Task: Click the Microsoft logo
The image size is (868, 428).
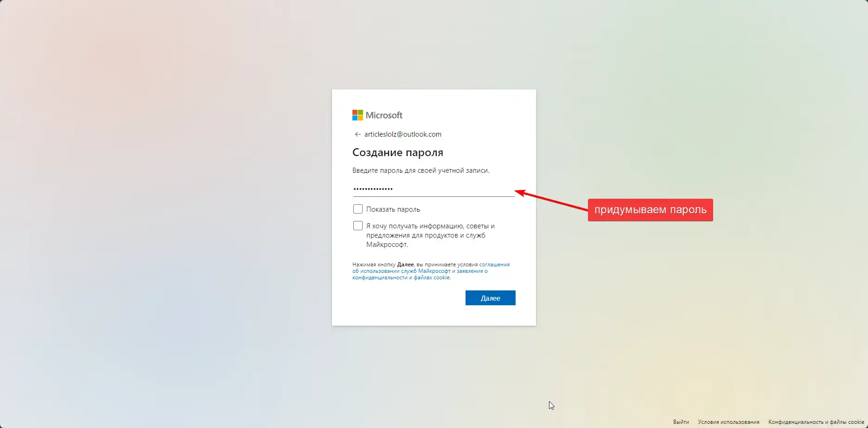Action: coord(377,115)
